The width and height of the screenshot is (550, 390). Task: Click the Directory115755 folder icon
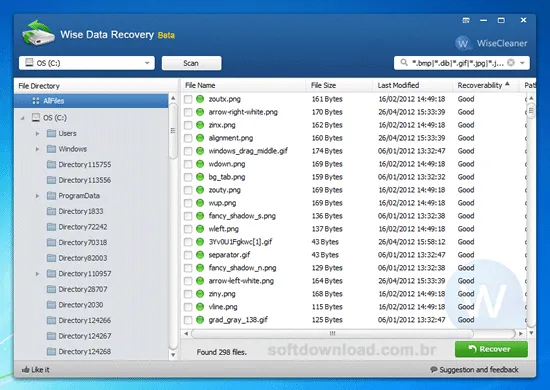click(x=51, y=164)
